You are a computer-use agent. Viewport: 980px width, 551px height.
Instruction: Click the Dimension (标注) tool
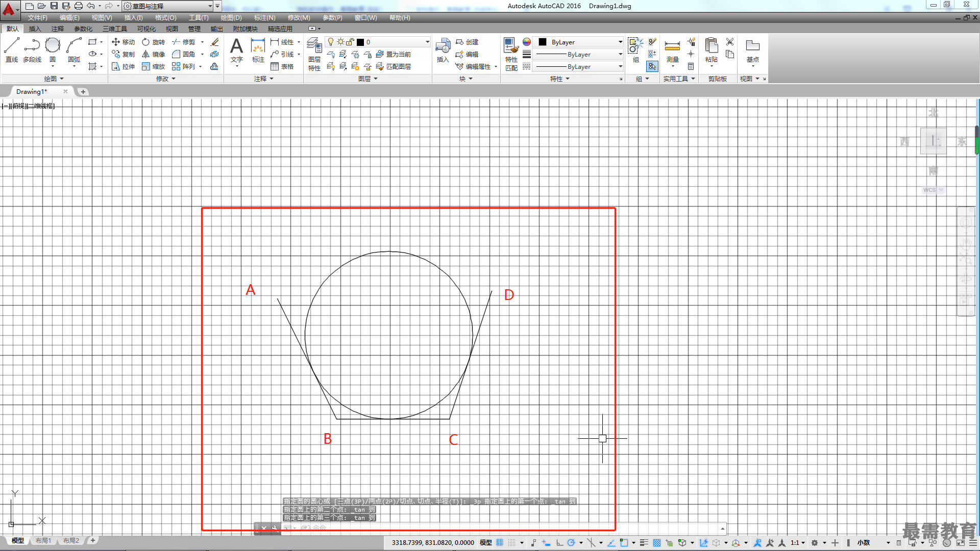pos(258,50)
